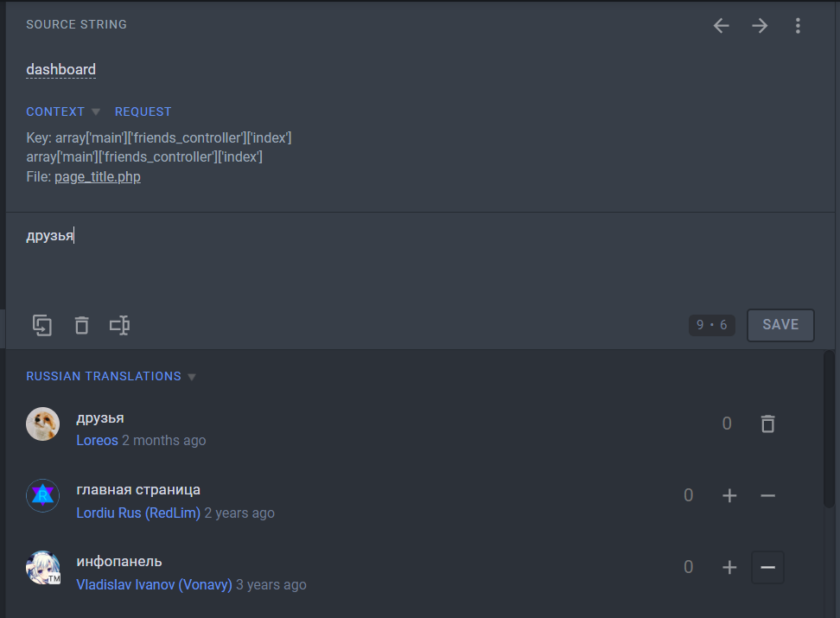Select the CONTEXT tab
This screenshot has height=618, width=840.
(x=55, y=111)
